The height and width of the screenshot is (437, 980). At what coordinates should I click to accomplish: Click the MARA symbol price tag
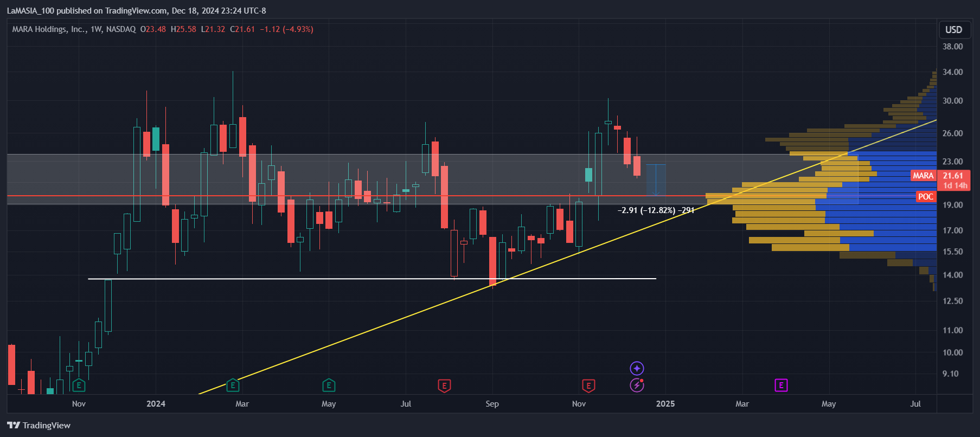[923, 176]
